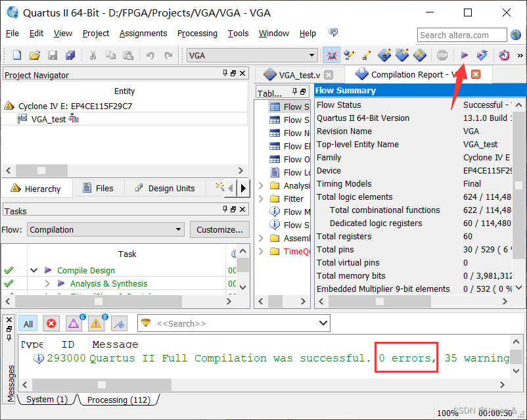Close the Tasks panel
527x420 pixels.
coord(242,209)
